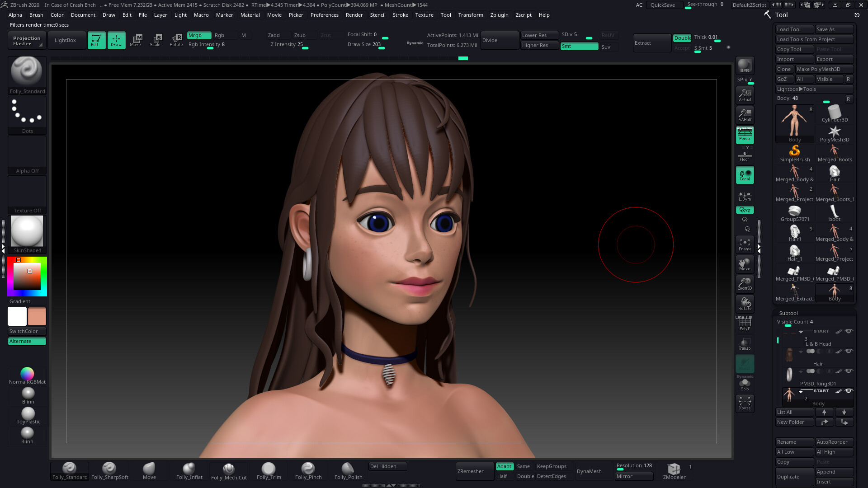Expand Lightbox Tools browser

(796, 89)
